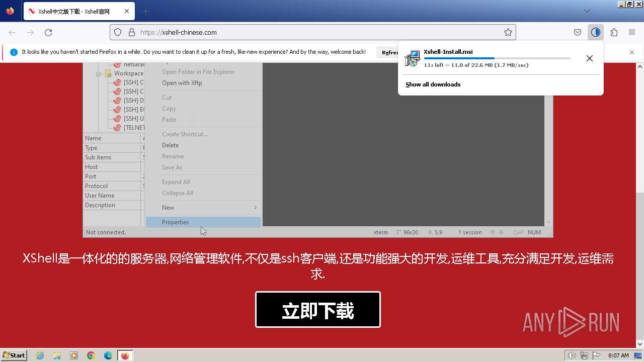Open Windows Media Player taskbar icon
This screenshot has height=362, width=644.
coord(74,355)
